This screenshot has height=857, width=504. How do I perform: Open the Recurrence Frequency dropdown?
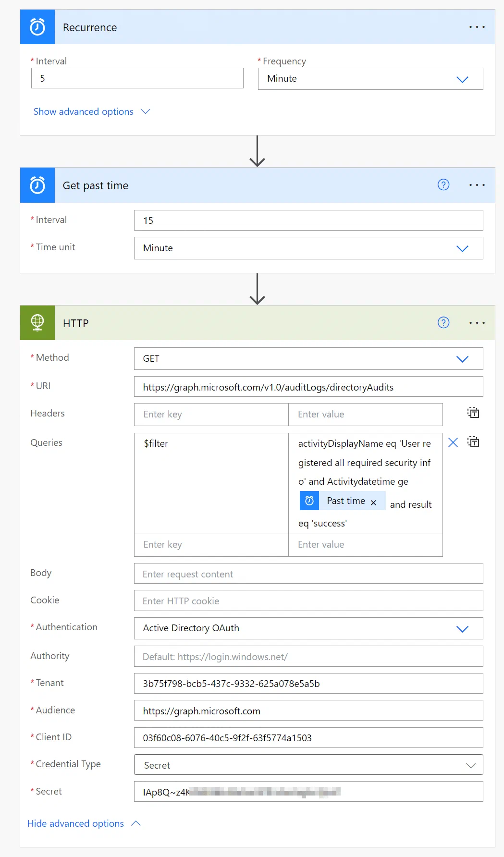[x=370, y=79]
